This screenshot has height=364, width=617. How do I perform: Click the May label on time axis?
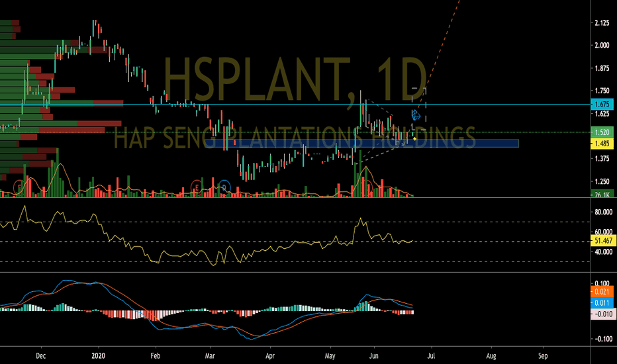pyautogui.click(x=330, y=356)
